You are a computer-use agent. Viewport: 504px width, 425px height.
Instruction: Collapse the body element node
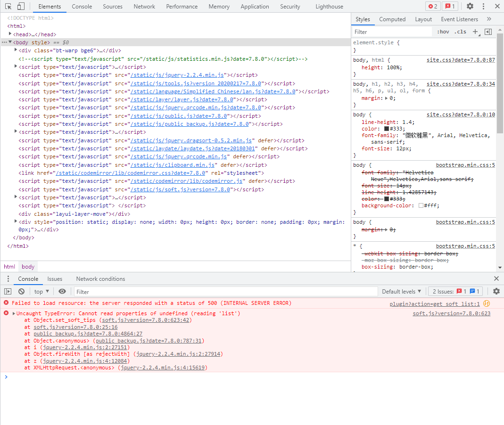(x=10, y=42)
